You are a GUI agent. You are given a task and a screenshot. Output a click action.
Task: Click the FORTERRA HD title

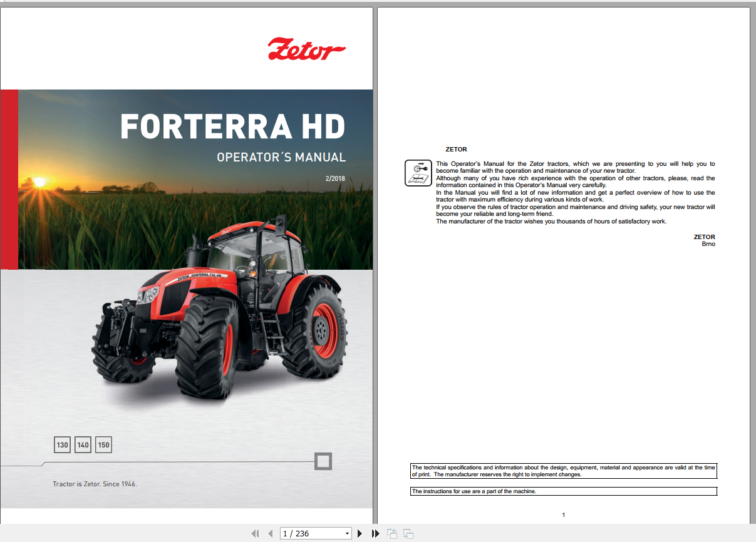(x=232, y=126)
